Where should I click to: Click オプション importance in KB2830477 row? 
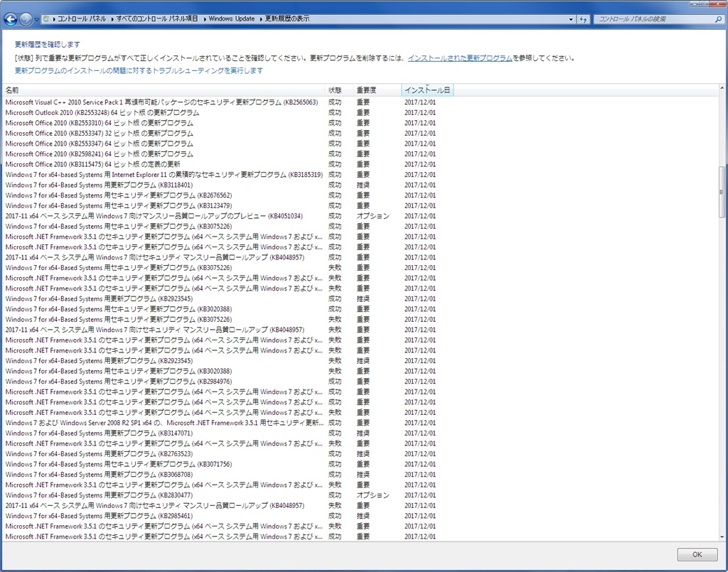click(373, 495)
